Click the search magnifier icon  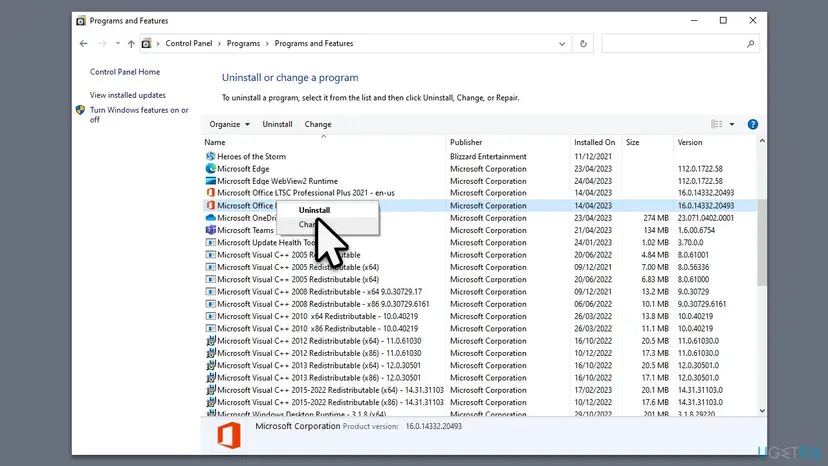coord(750,44)
